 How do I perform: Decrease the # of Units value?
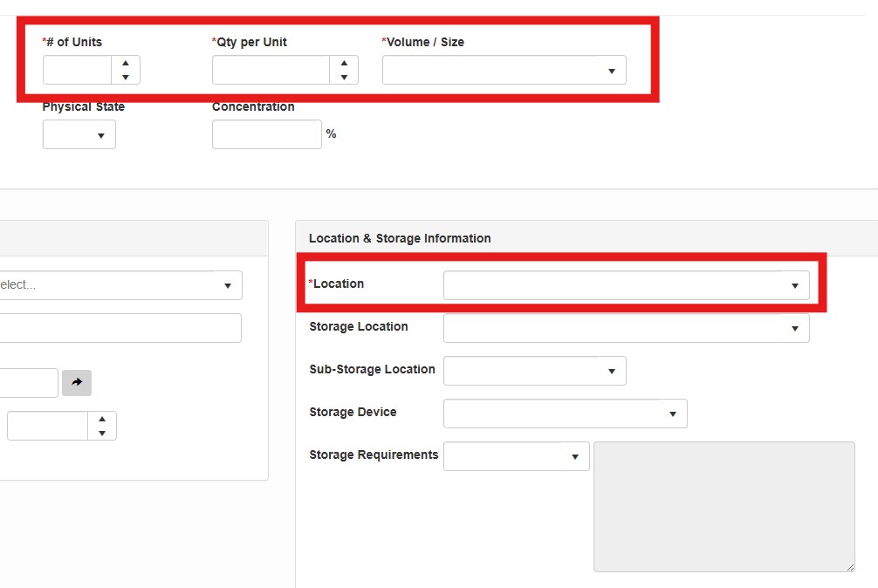[126, 77]
